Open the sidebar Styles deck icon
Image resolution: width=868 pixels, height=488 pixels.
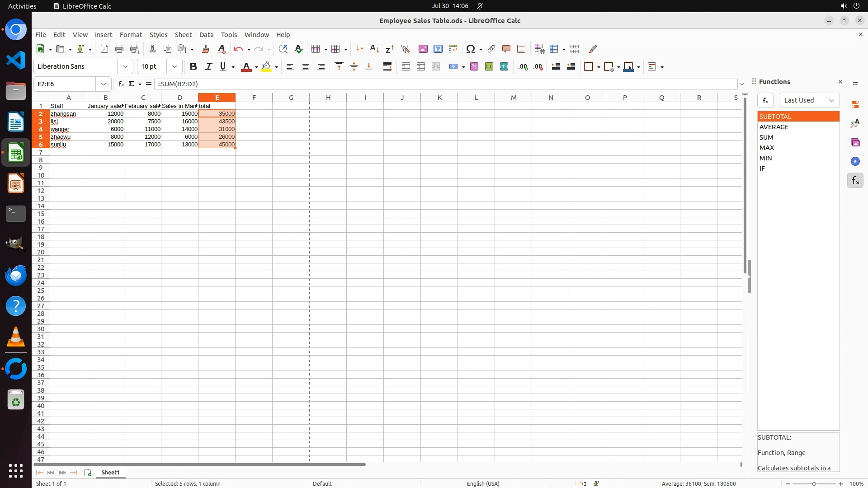(x=855, y=123)
